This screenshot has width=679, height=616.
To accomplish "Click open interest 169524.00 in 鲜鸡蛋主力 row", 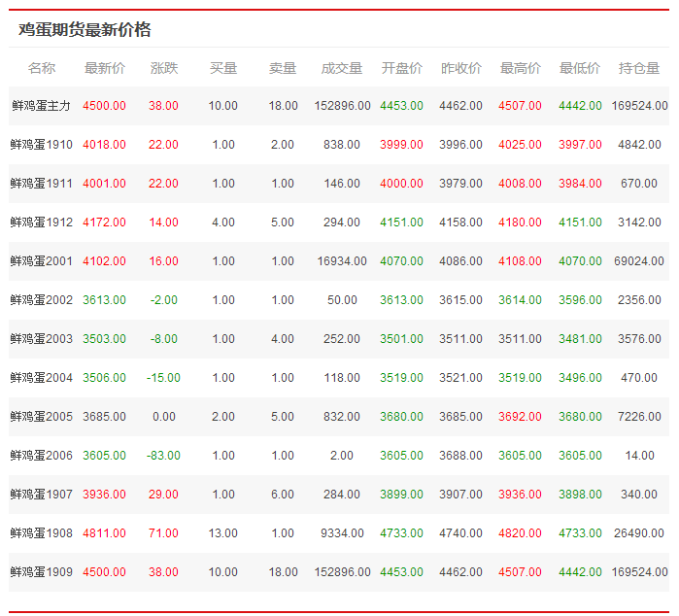I will [x=639, y=106].
